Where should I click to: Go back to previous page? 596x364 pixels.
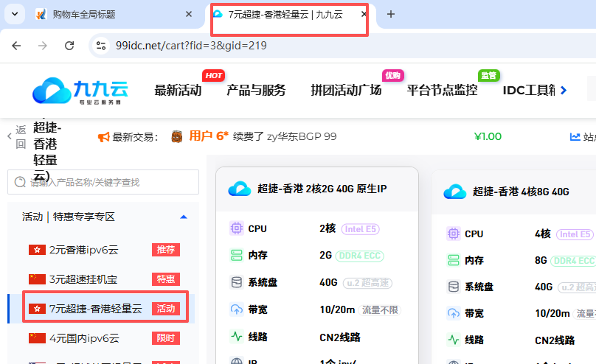[x=16, y=46]
